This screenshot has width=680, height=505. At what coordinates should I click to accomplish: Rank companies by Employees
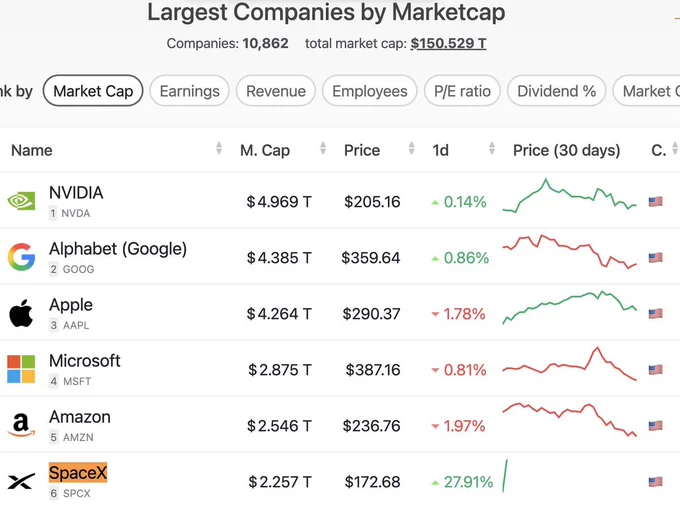tap(369, 91)
